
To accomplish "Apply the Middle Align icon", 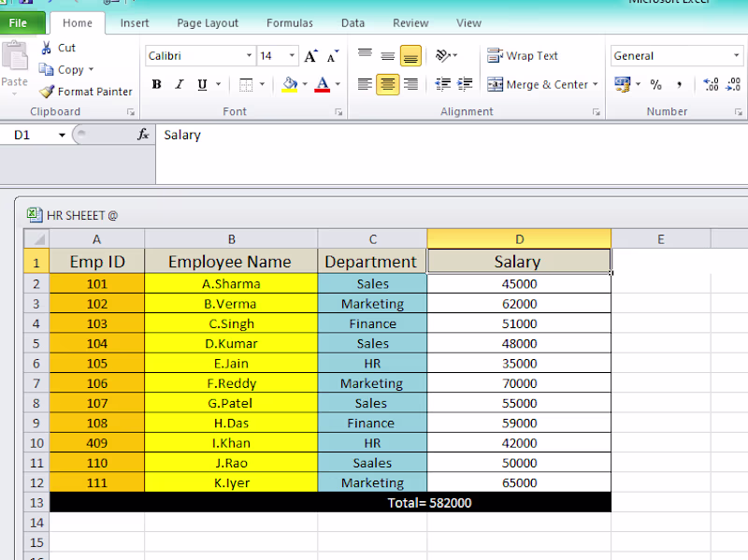I will (x=388, y=56).
